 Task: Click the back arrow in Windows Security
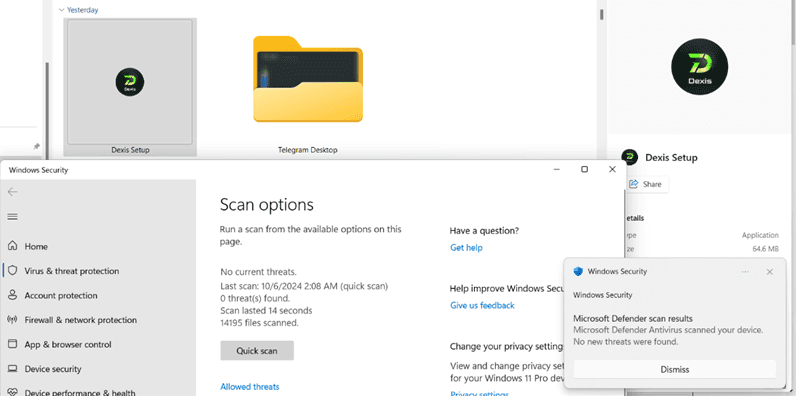13,191
